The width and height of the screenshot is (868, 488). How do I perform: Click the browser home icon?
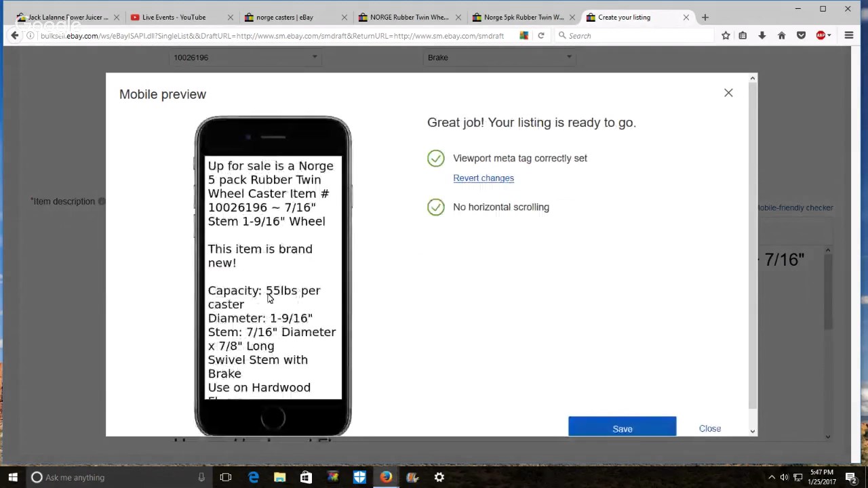782,35
